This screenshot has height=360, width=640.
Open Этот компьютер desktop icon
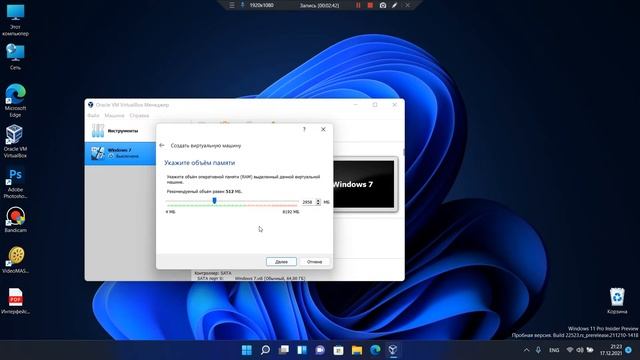[15, 20]
